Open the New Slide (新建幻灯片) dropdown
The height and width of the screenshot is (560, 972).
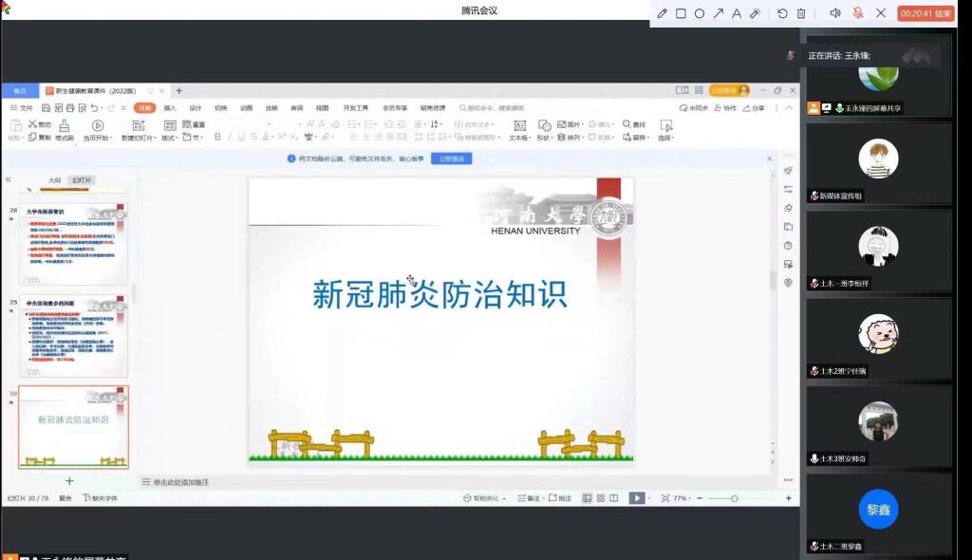click(140, 138)
